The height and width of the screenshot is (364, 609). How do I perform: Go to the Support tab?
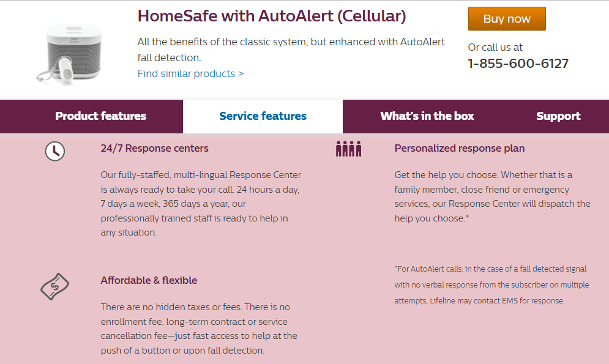click(558, 116)
